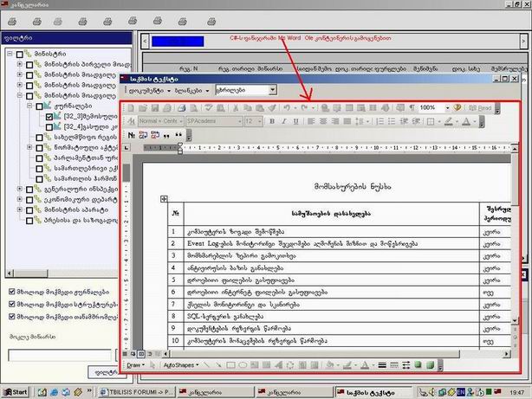This screenshot has width=532, height=399.
Task: Click the Cut scissors icon
Action: pos(236,108)
